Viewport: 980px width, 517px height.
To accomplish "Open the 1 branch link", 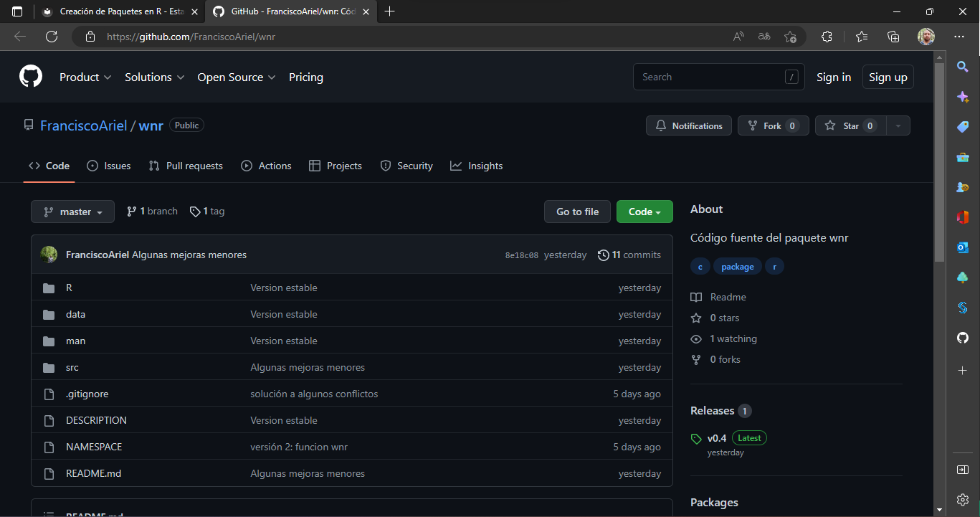I will 152,211.
